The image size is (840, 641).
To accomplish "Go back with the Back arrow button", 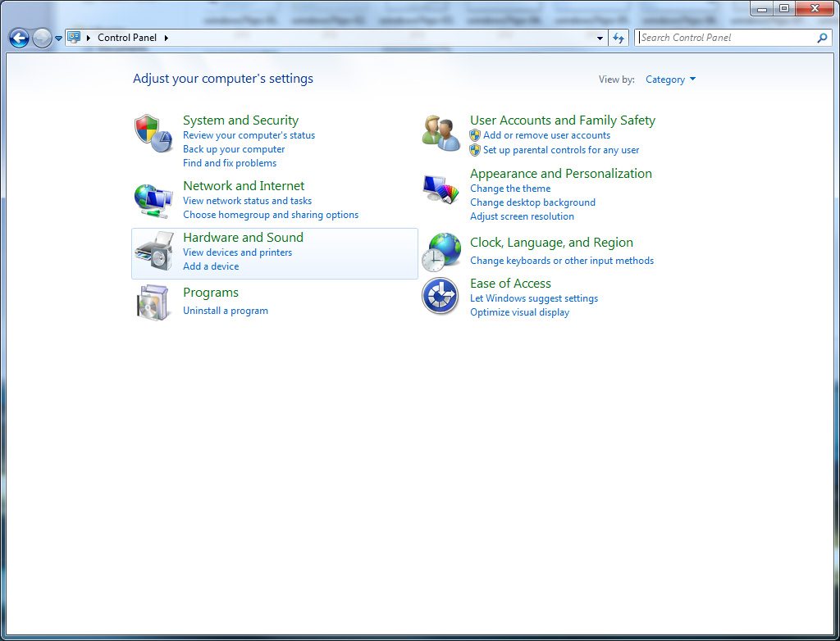I will coord(20,38).
